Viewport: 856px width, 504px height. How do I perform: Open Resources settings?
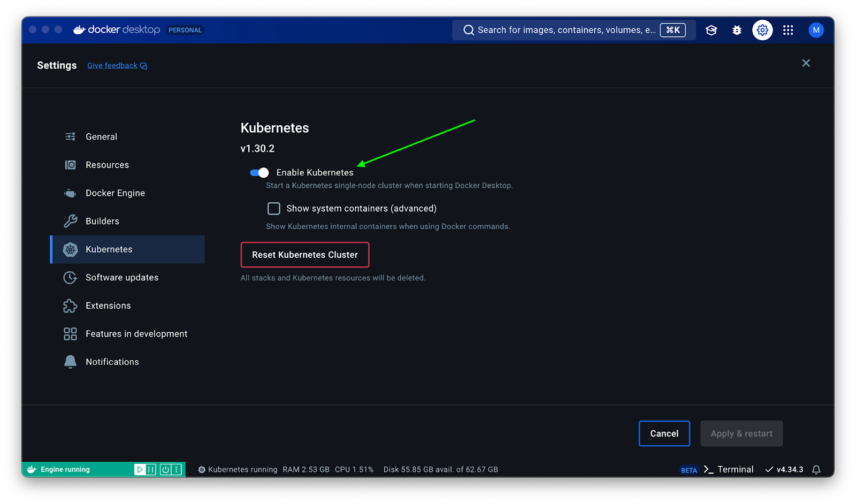(x=127, y=165)
